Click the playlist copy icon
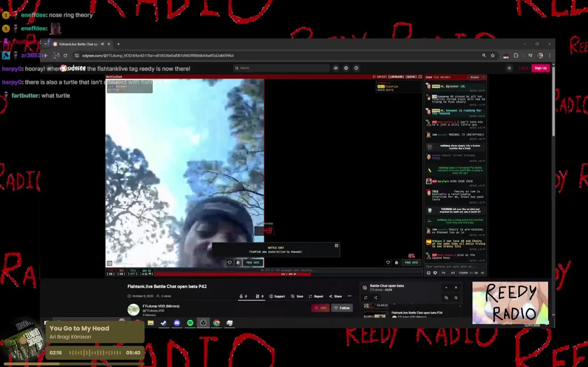The width and height of the screenshot is (588, 367). (446, 298)
